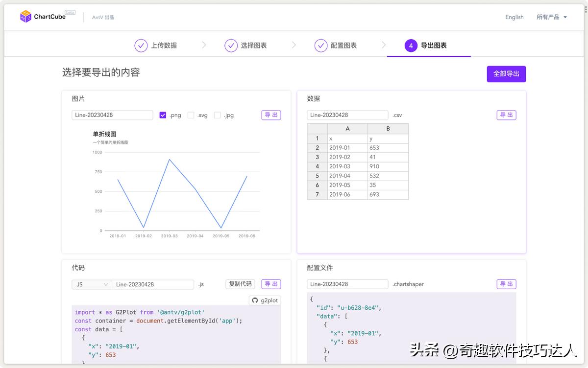588x368 pixels.
Task: Click the Line-20230428 filename field in 图片 panel
Action: [112, 115]
